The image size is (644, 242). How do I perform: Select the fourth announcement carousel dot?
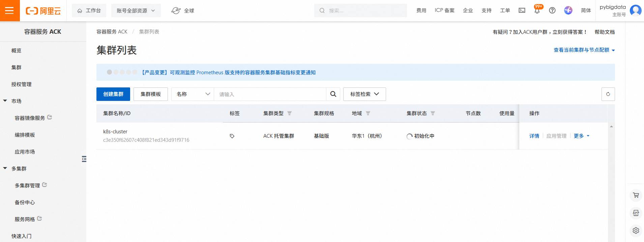(x=128, y=72)
